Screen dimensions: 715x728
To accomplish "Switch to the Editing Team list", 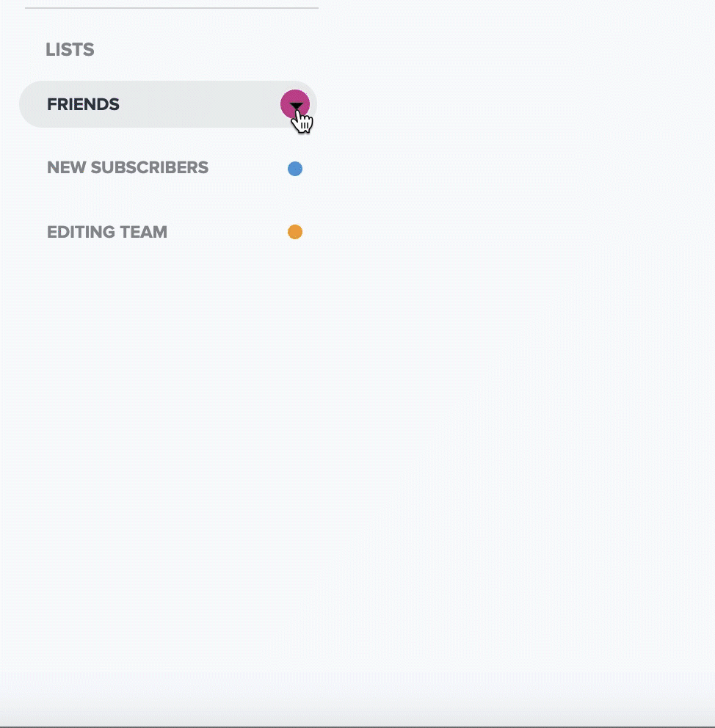I will [107, 232].
